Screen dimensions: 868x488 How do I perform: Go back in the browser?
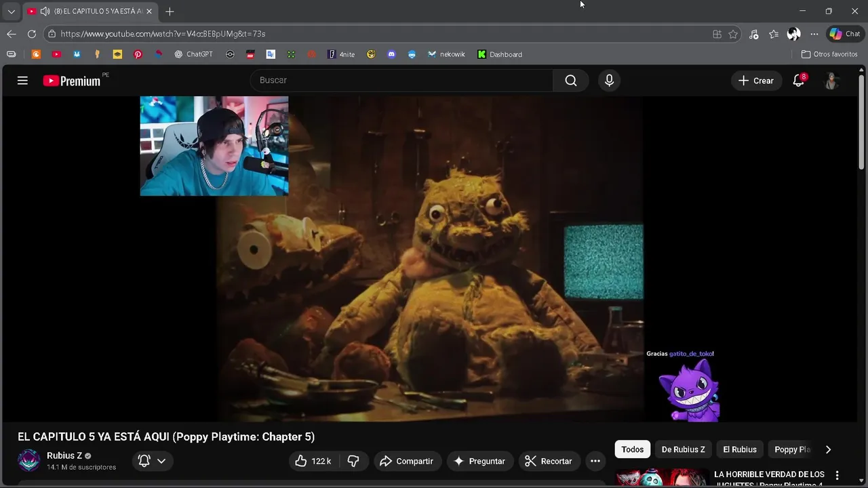[x=12, y=34]
